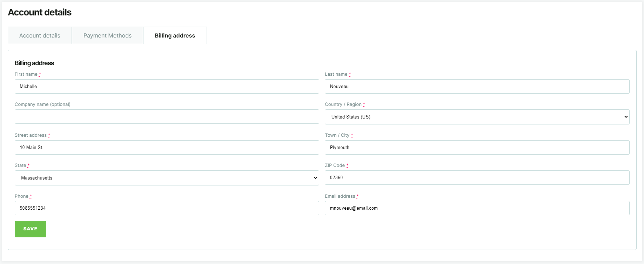Click the 'Email address' label
The height and width of the screenshot is (264, 644).
[340, 196]
